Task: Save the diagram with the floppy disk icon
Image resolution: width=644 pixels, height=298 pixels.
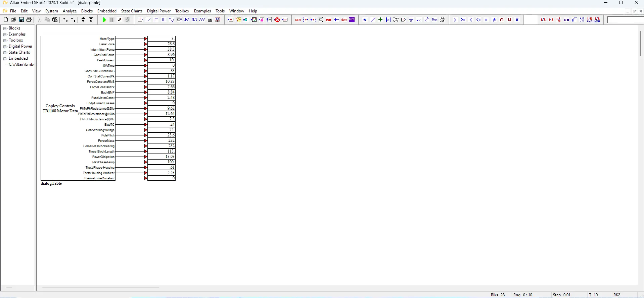Action: point(21,20)
